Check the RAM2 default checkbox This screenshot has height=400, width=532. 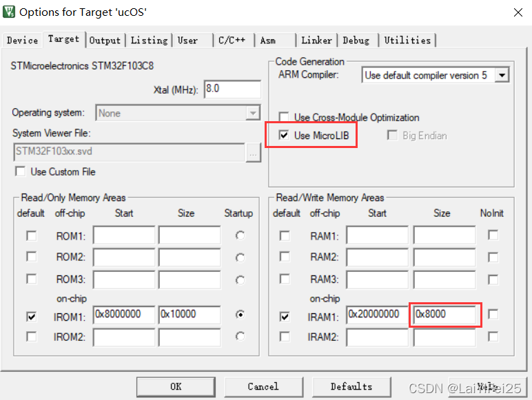285,257
